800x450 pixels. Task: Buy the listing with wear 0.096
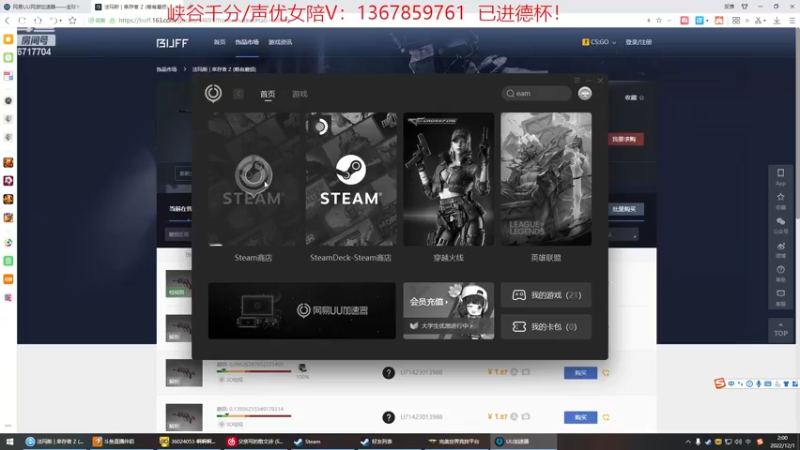[x=581, y=373]
